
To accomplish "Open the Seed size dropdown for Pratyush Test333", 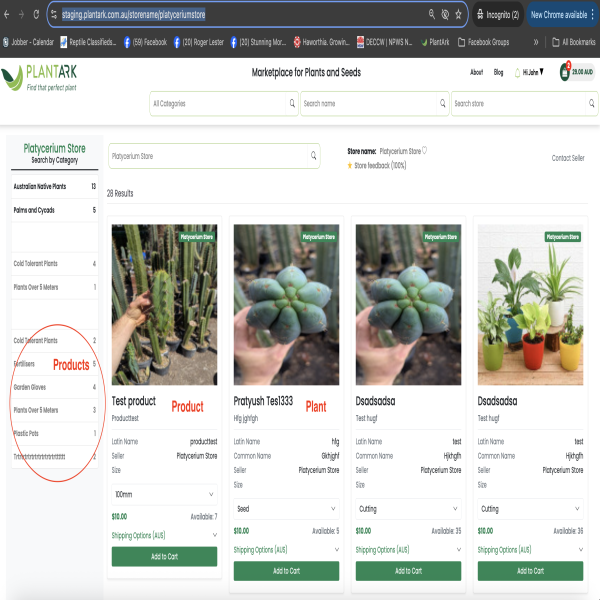I will tap(286, 509).
